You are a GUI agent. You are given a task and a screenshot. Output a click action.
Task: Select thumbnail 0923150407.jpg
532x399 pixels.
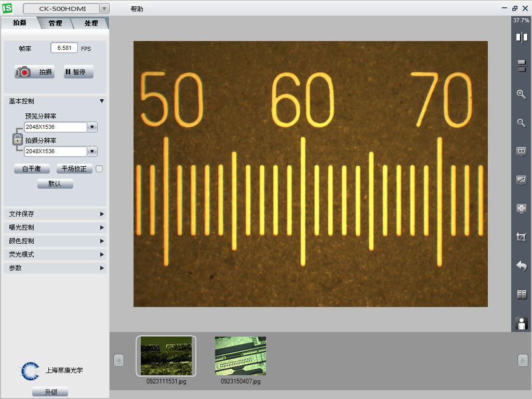pyautogui.click(x=241, y=356)
